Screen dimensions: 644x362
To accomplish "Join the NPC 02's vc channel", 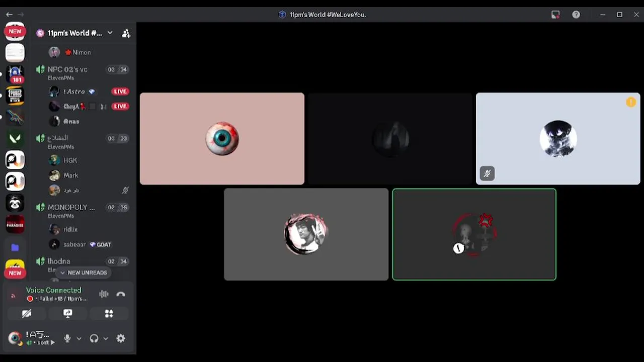I will pyautogui.click(x=83, y=72).
